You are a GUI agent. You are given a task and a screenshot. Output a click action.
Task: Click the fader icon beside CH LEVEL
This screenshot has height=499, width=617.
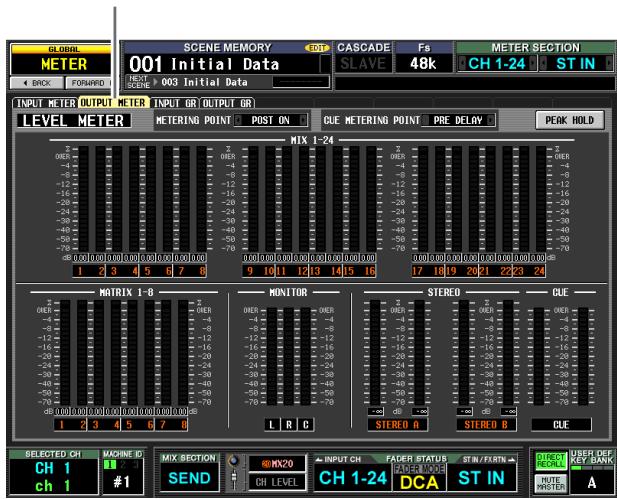click(234, 479)
